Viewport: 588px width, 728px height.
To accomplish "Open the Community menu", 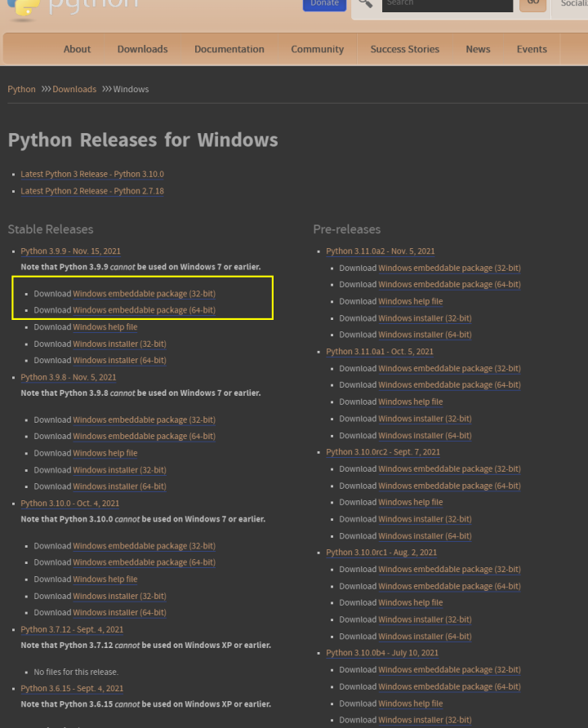I will tap(317, 49).
